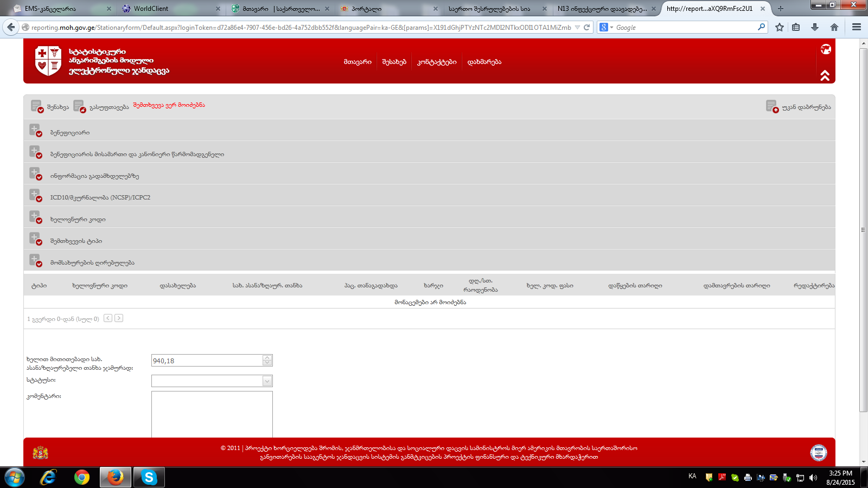Open the მთავარი menu item
The width and height of the screenshot is (868, 488).
tap(358, 62)
